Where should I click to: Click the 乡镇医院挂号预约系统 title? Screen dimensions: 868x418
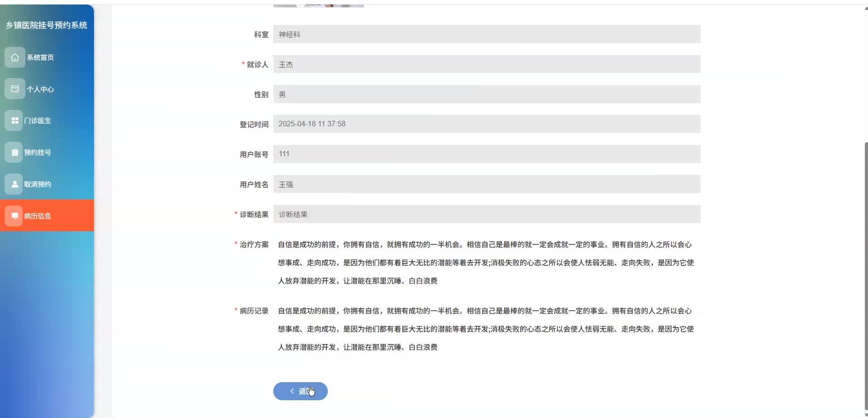[x=46, y=25]
